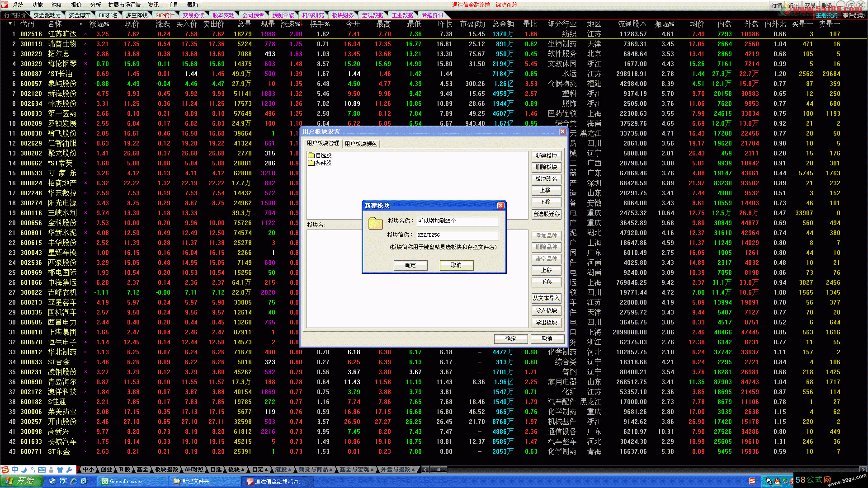This screenshot has height=488, width=868.
Task: Switch to the 机构研究 tab
Action: click(x=312, y=15)
